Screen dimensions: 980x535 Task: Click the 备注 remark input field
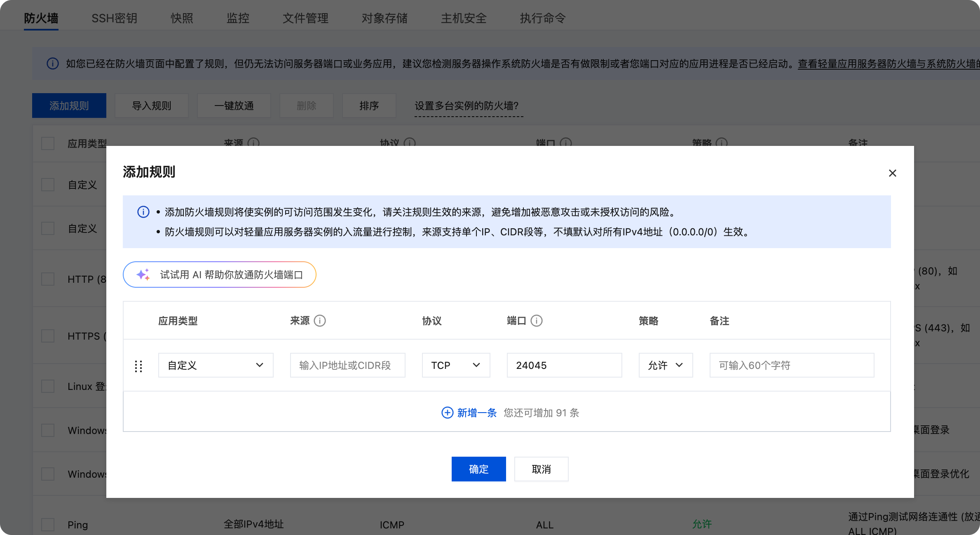coord(791,365)
